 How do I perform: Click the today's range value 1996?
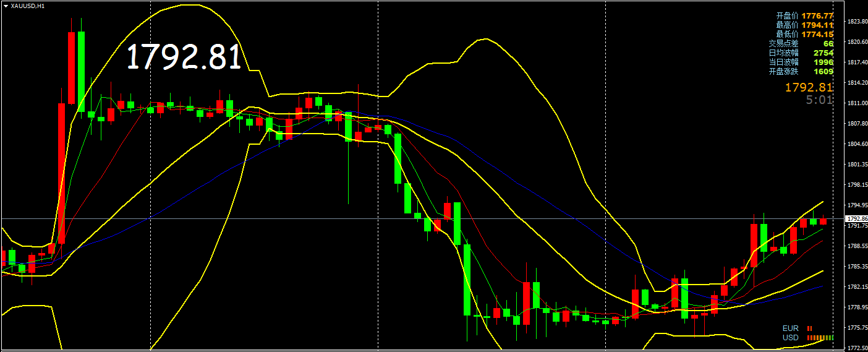(823, 62)
